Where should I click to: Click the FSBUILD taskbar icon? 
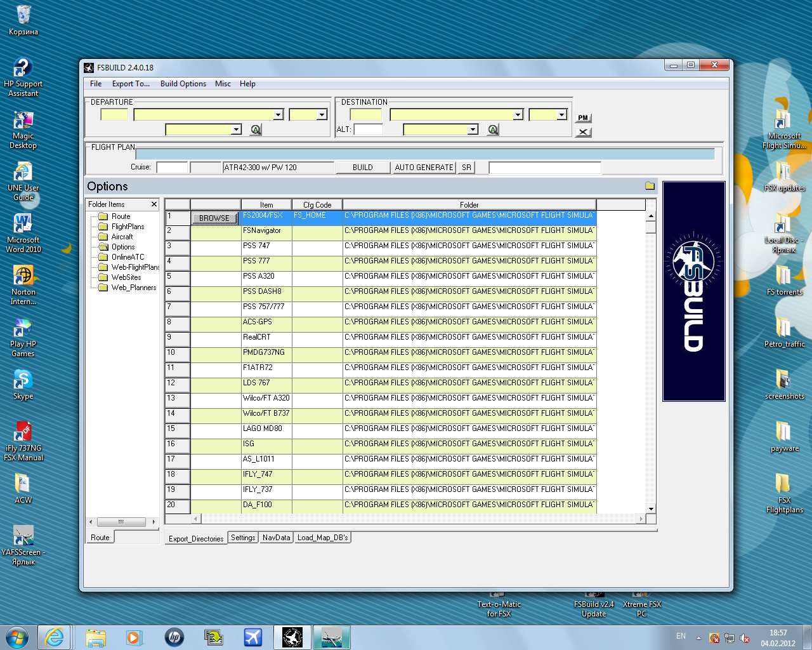(x=292, y=637)
